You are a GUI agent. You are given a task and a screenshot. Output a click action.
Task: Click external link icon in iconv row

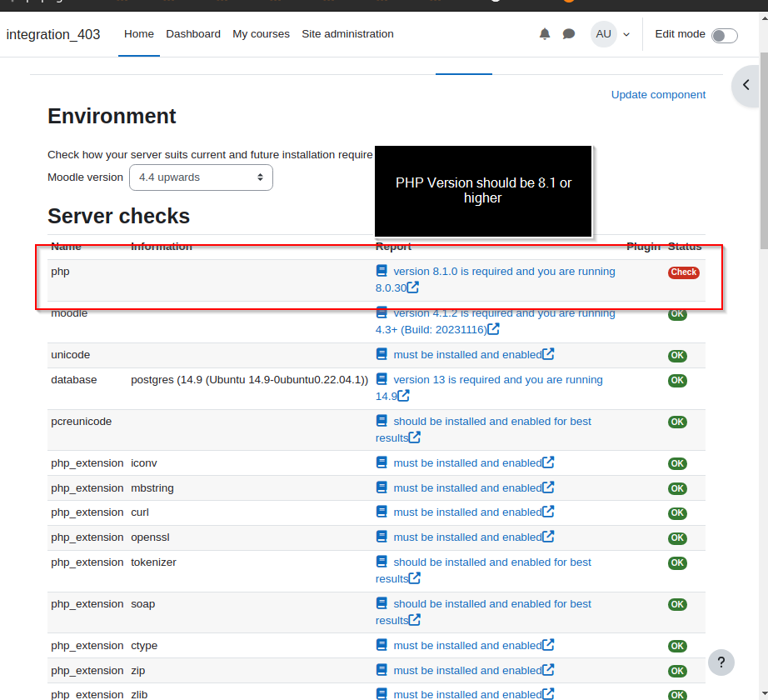[548, 462]
